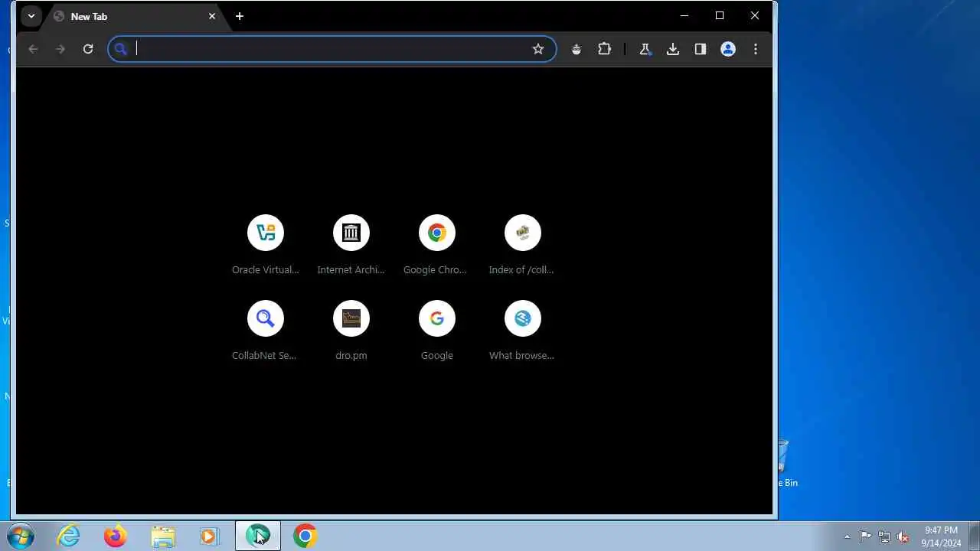Open the Oracle Virtual... shortcut
This screenshot has height=551, width=980.
pyautogui.click(x=266, y=245)
